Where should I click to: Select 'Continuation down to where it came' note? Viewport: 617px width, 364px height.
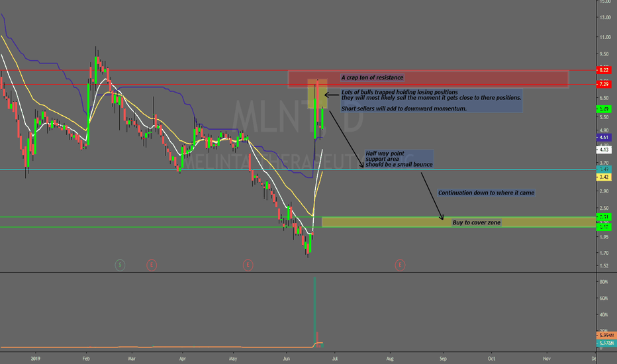click(x=487, y=193)
